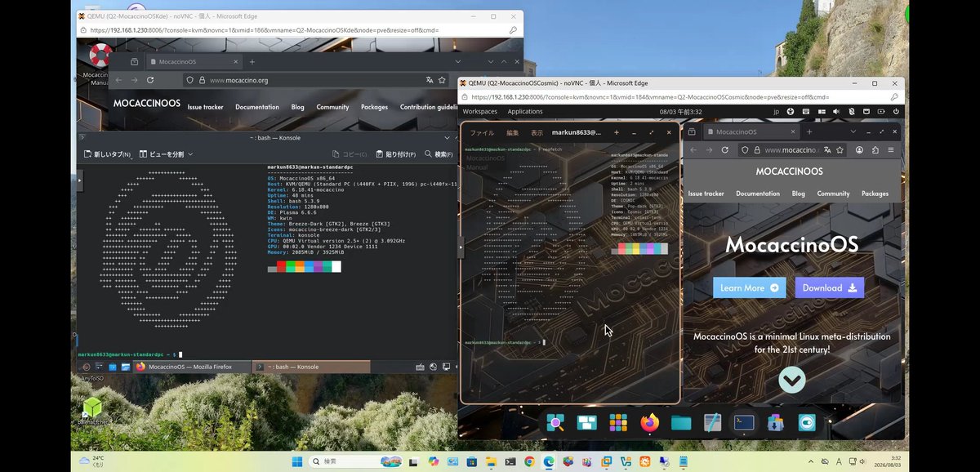Click the Download button on the MocaccinoOS page
This screenshot has height=472, width=980.
coord(830,287)
